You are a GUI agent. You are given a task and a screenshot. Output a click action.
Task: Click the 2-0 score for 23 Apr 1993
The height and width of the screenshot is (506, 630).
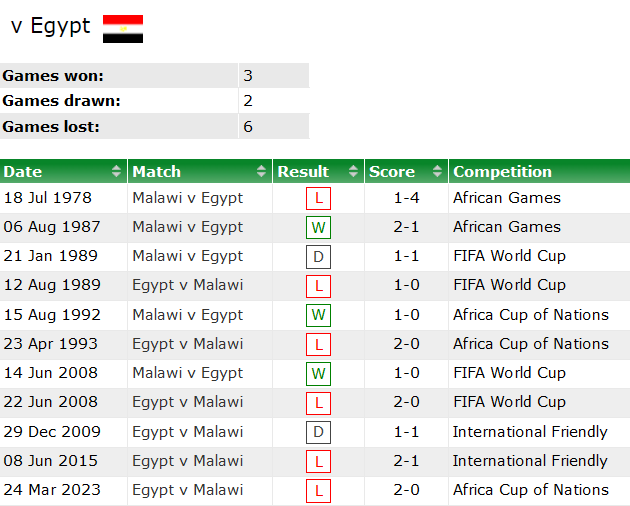406,344
